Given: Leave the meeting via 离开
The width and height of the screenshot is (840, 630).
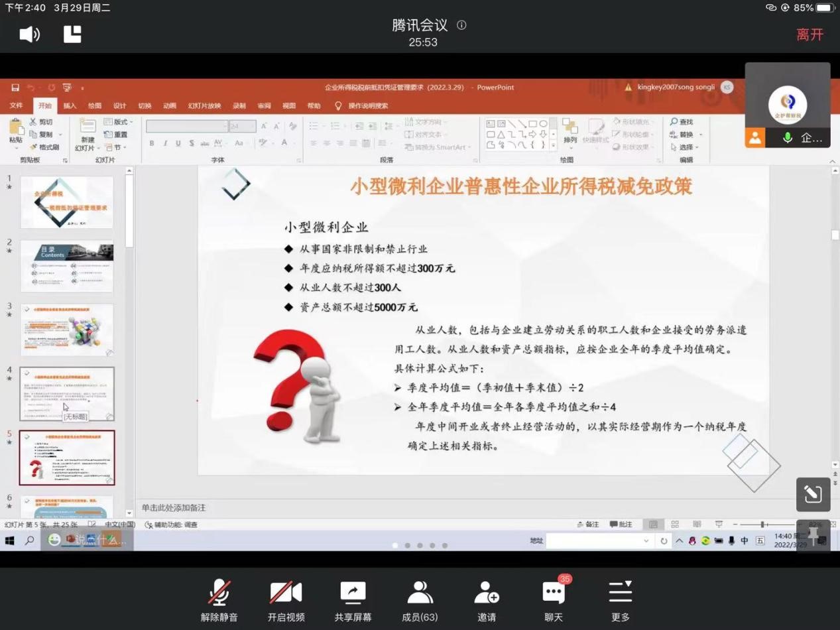Looking at the screenshot, I should pyautogui.click(x=810, y=34).
